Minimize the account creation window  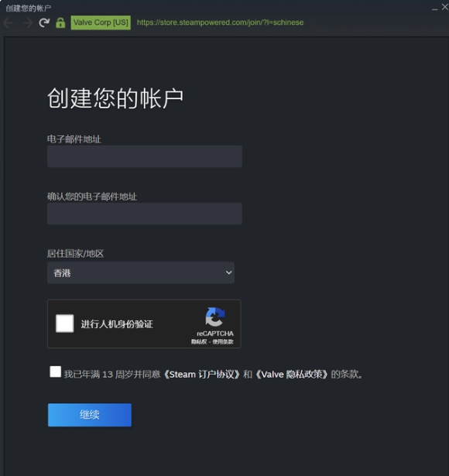[435, 9]
